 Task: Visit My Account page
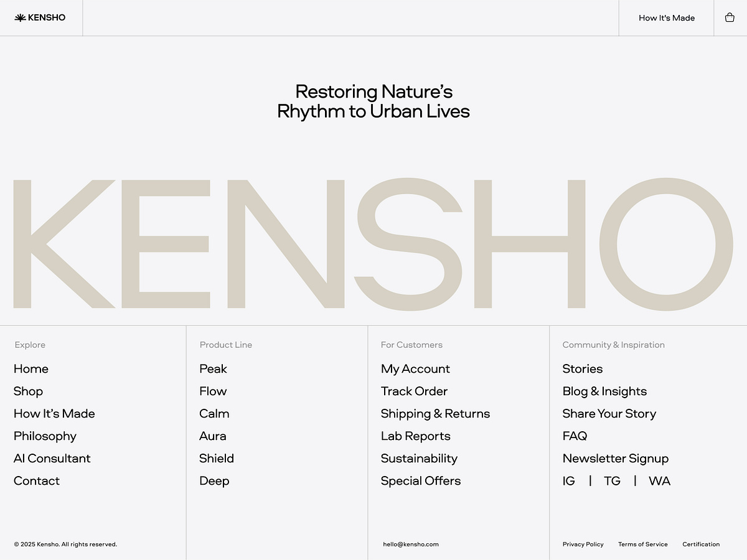(415, 369)
